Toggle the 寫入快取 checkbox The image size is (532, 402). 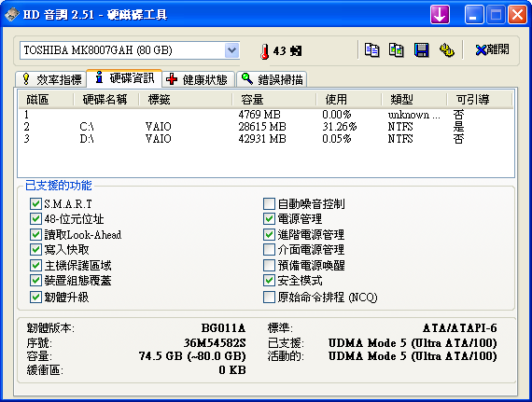pos(35,250)
